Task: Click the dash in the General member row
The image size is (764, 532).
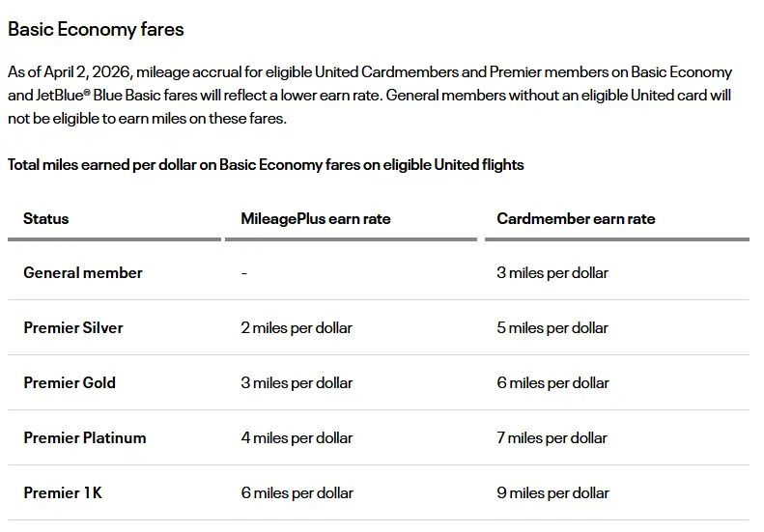Action: pos(244,273)
